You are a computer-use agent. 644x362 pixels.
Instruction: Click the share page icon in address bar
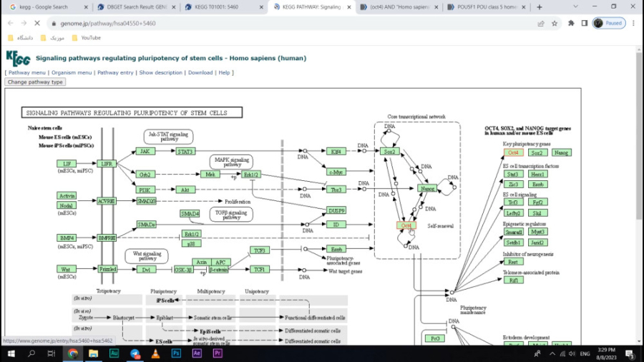(541, 23)
